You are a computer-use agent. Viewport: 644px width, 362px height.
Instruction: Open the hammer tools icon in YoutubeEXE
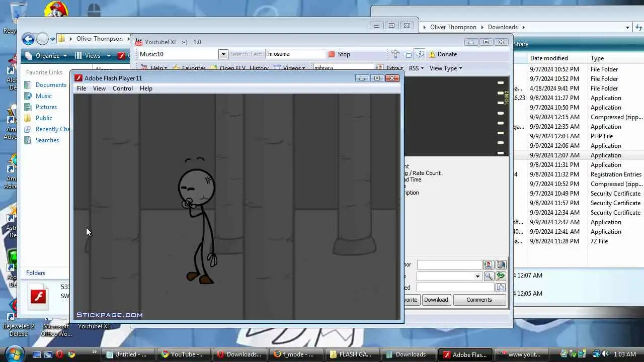pos(395,54)
